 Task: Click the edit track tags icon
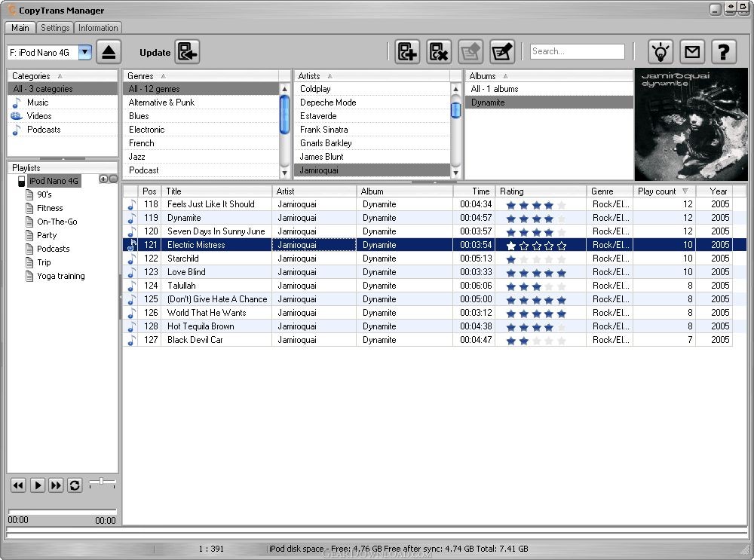point(502,52)
